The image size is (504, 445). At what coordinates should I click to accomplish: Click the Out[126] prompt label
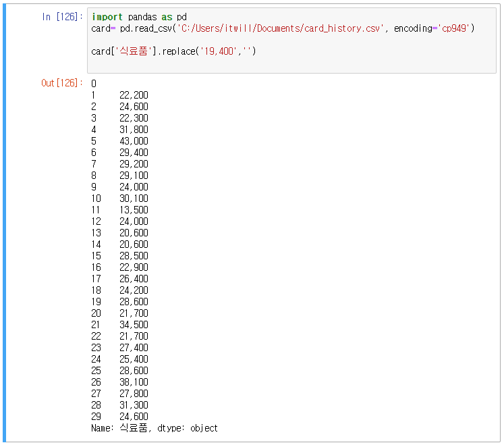click(x=61, y=83)
